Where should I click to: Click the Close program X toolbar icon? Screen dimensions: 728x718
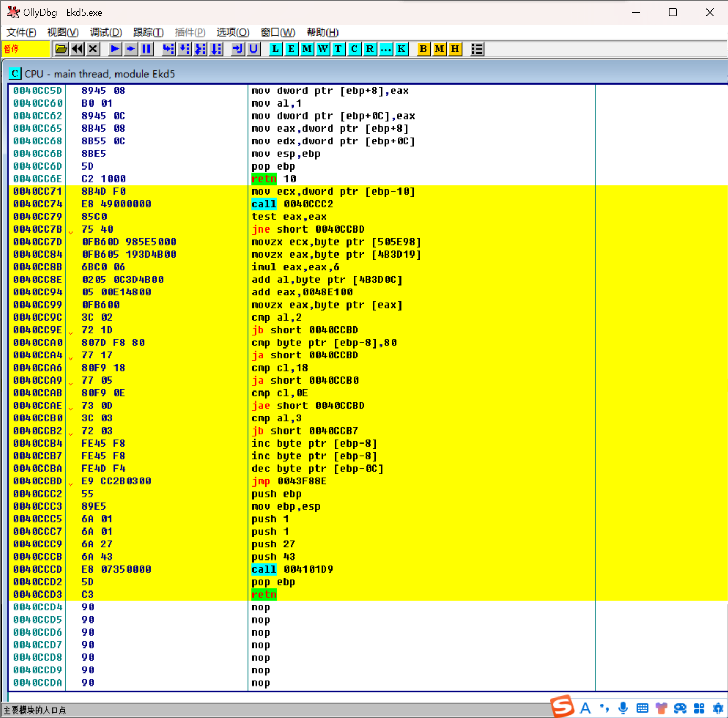(93, 49)
